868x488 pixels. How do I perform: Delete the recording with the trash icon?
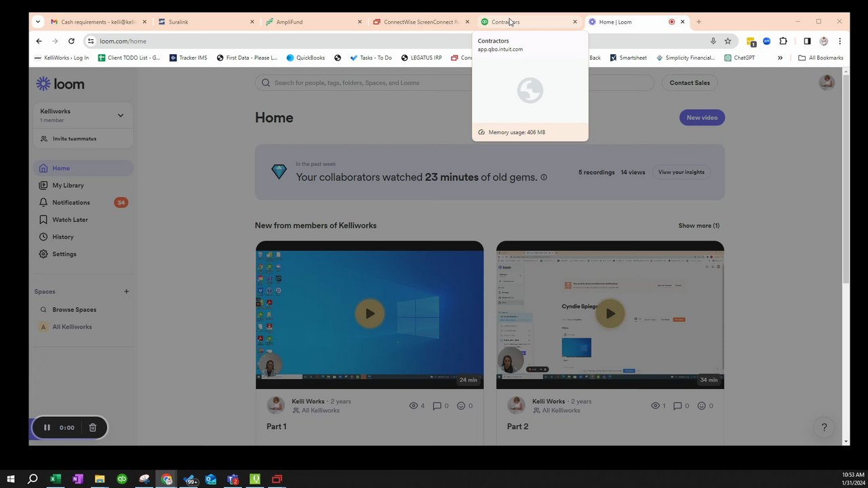(93, 428)
